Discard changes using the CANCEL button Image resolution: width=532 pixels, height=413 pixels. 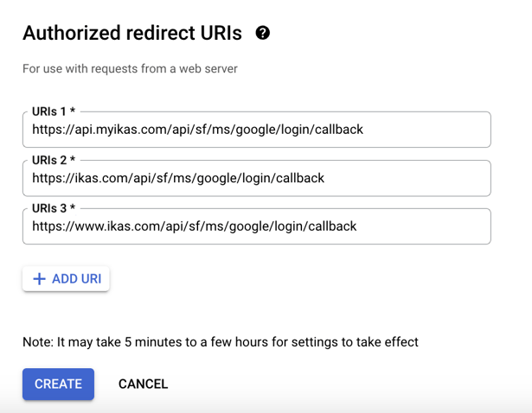(x=144, y=384)
